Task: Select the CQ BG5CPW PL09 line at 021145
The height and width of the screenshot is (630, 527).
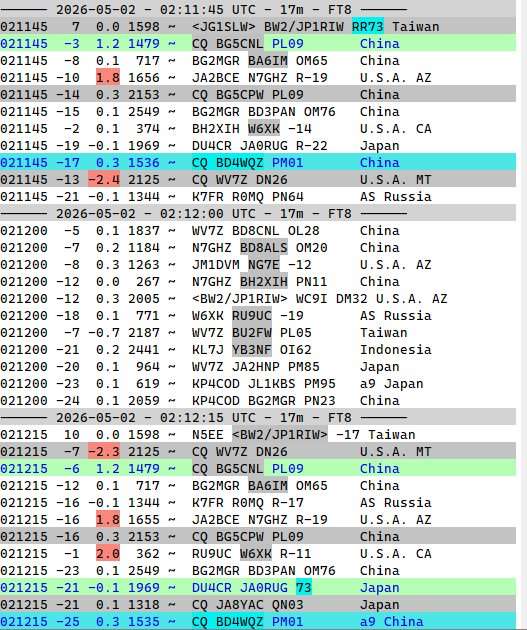Action: 258,95
